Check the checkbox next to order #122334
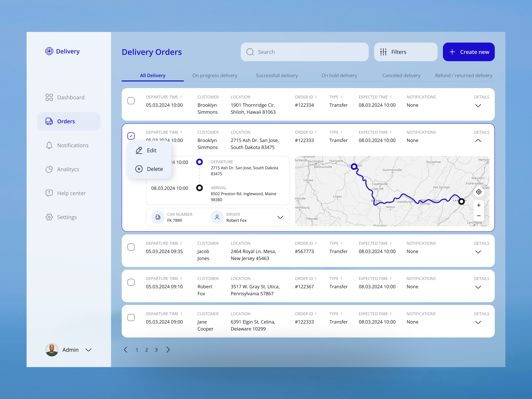 point(131,101)
